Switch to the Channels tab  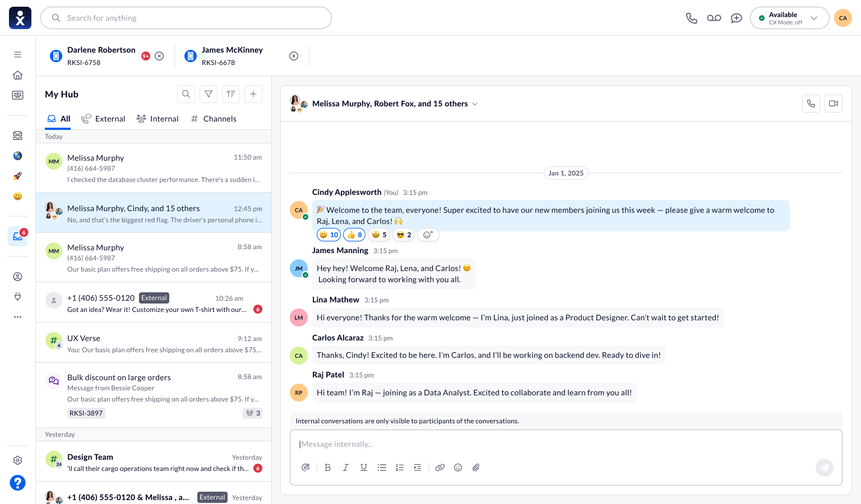click(x=214, y=119)
